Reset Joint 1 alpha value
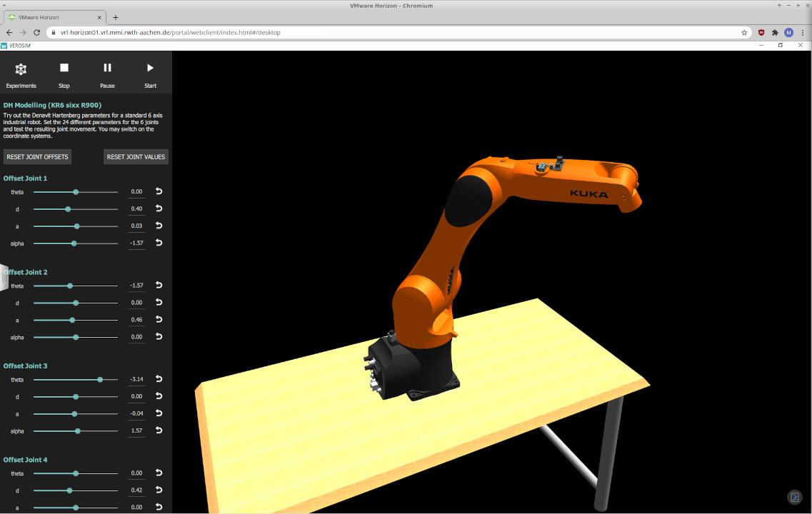The height and width of the screenshot is (514, 812). click(x=159, y=243)
